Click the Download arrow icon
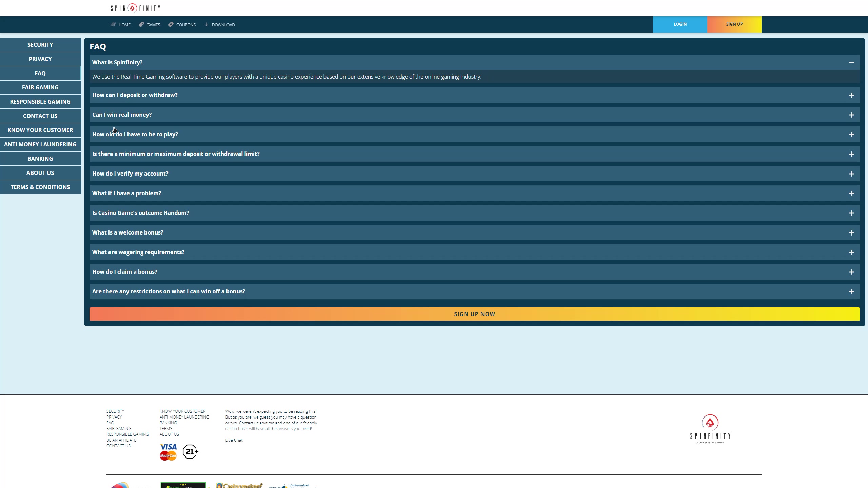 click(x=206, y=24)
